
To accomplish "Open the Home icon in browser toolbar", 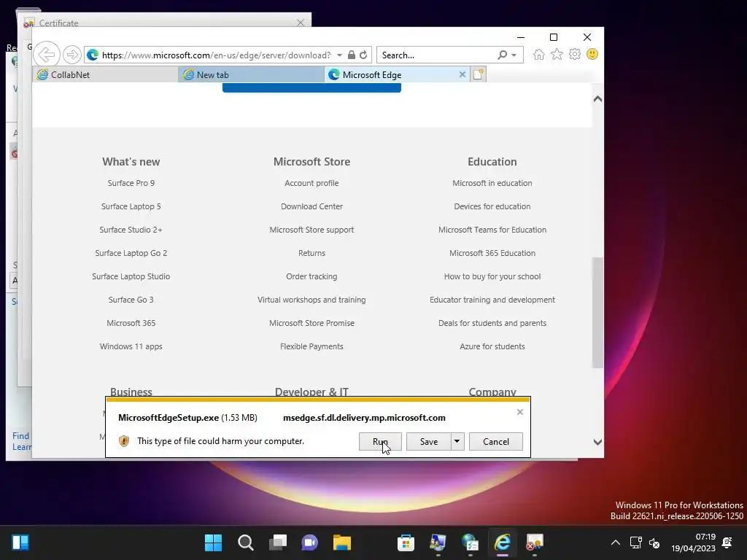I will [539, 54].
